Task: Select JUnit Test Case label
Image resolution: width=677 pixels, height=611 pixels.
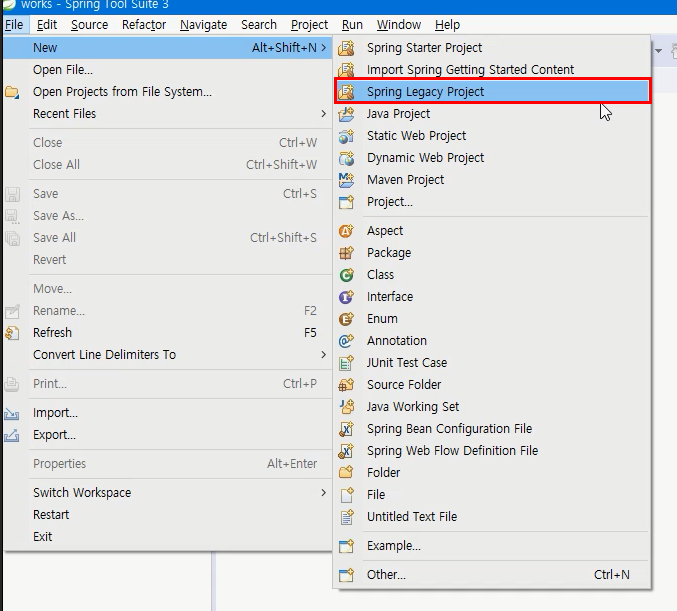Action: pos(407,363)
